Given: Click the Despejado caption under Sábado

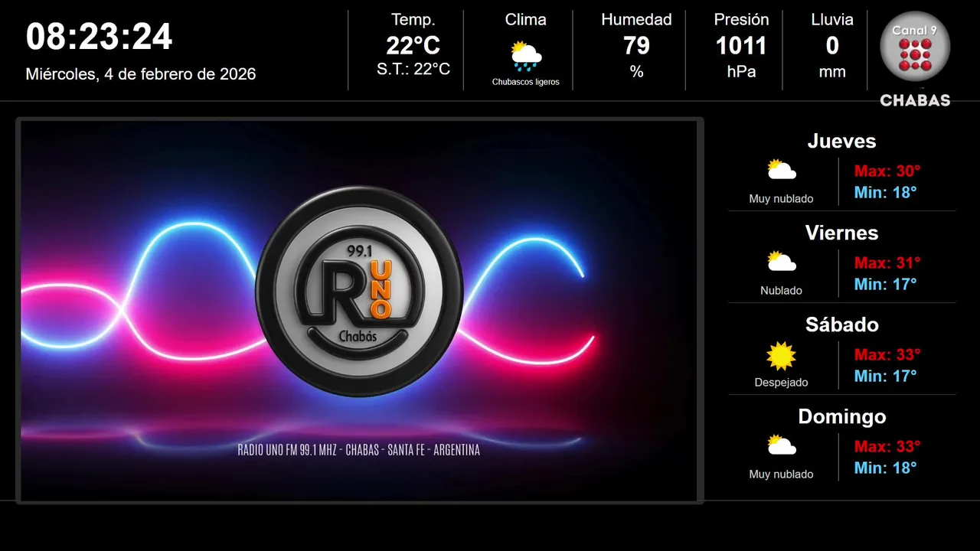Looking at the screenshot, I should pyautogui.click(x=782, y=383).
